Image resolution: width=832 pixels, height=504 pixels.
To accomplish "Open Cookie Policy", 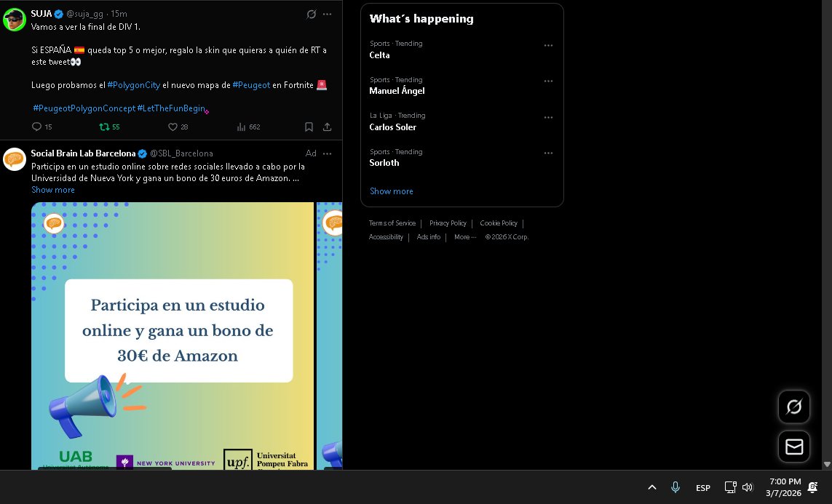I will coord(499,223).
